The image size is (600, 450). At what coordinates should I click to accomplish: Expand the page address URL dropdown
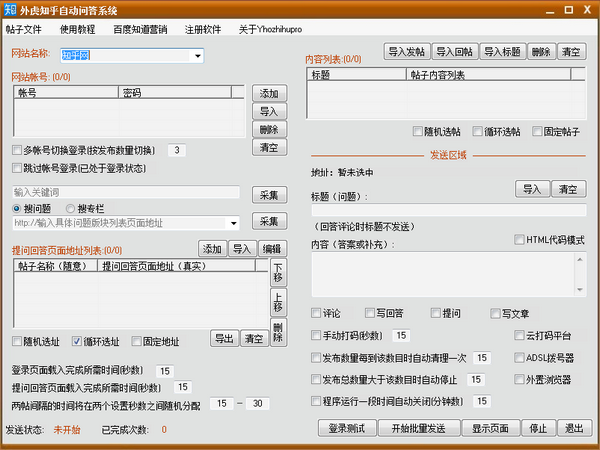(x=232, y=222)
